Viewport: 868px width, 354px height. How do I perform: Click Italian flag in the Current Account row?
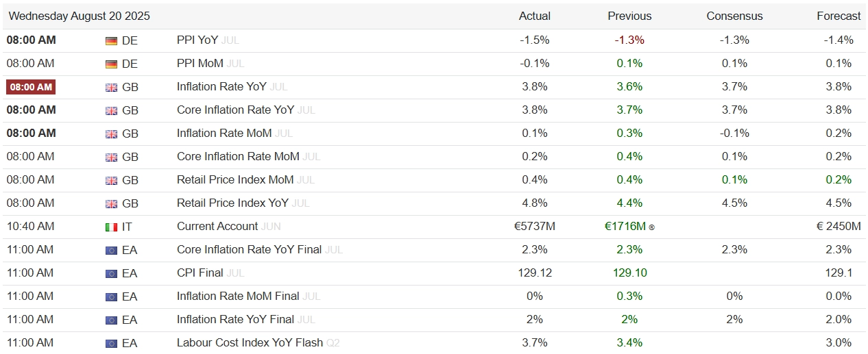[111, 227]
